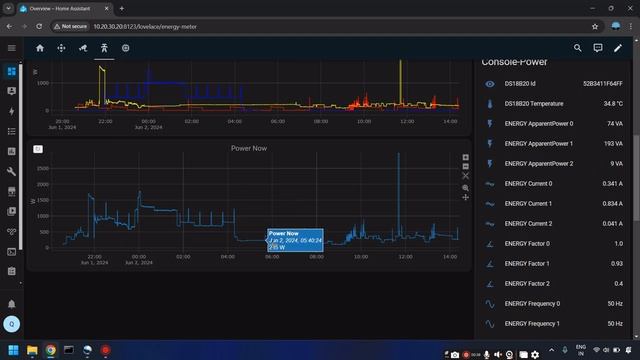The height and width of the screenshot is (360, 640).
Task: Select the zoom magnifier chart tool
Action: (x=465, y=188)
